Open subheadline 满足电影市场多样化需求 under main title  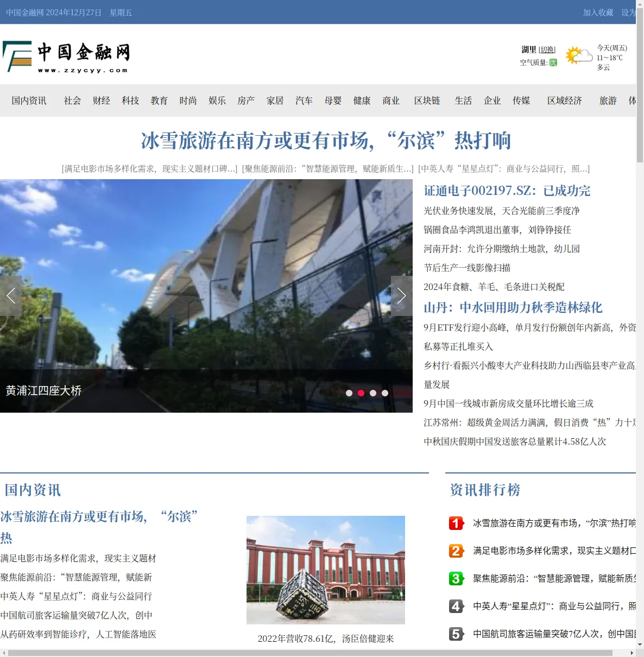149,169
